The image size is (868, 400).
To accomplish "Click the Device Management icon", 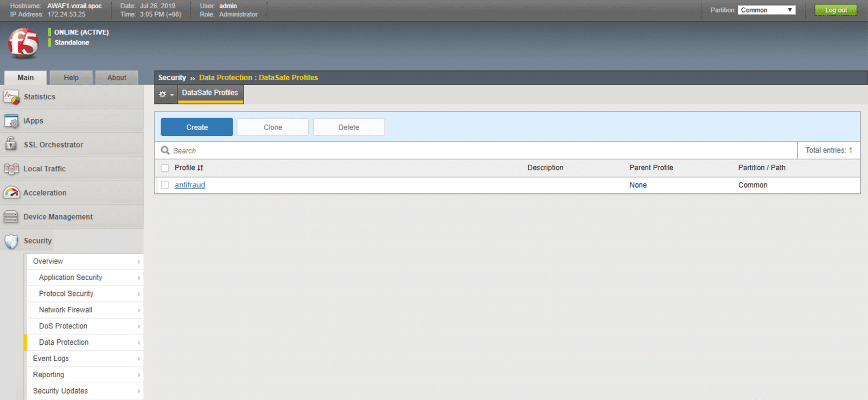I will pyautogui.click(x=11, y=217).
